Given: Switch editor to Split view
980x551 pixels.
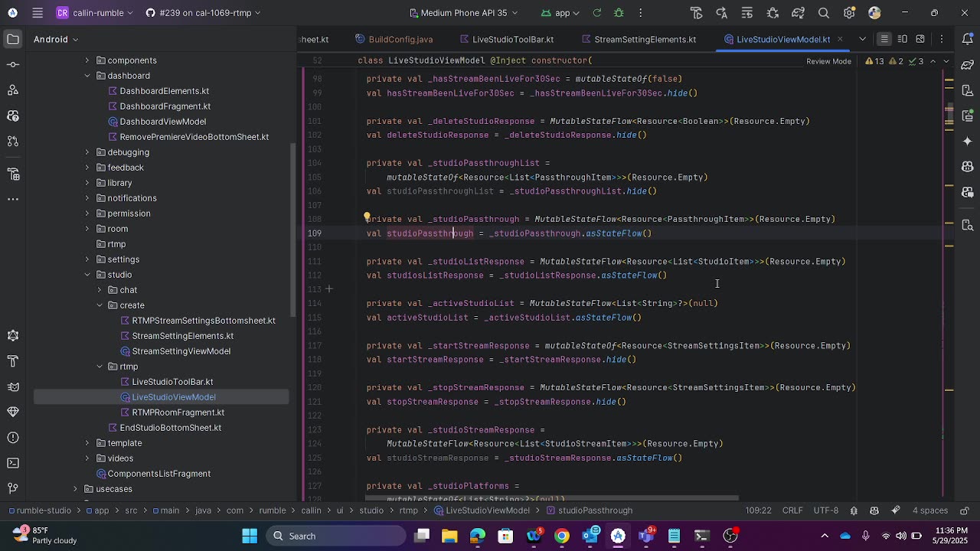Looking at the screenshot, I should coord(903,39).
